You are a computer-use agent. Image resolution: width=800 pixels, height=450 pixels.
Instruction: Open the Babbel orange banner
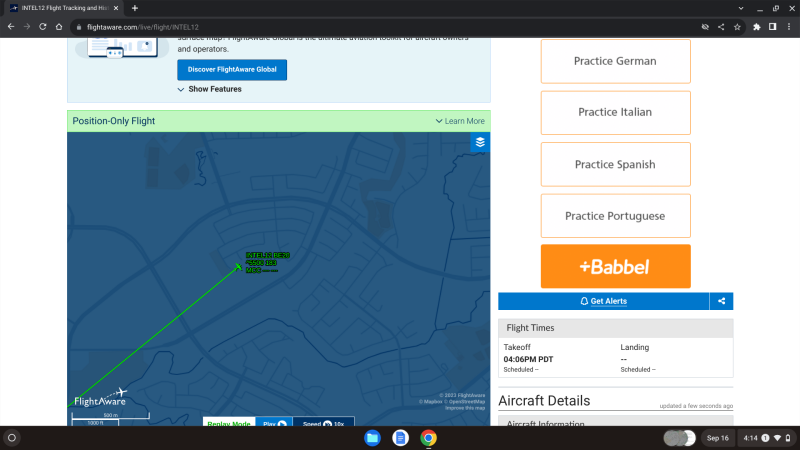pyautogui.click(x=615, y=266)
